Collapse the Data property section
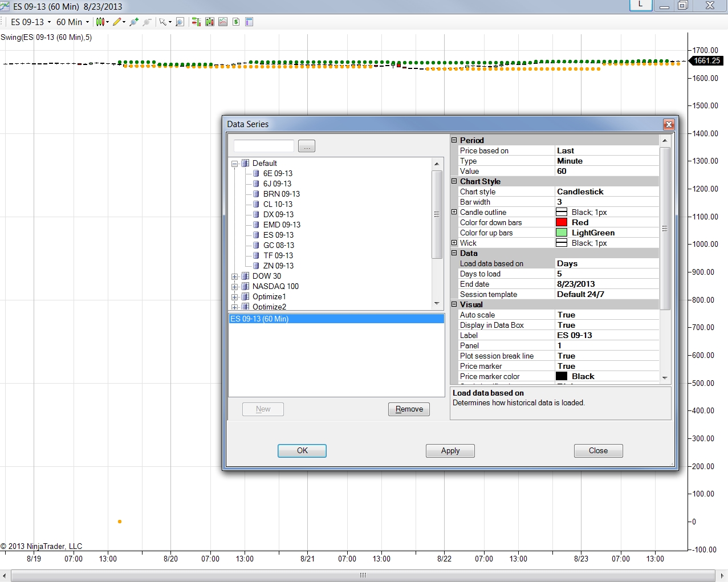728x582 pixels. pyautogui.click(x=454, y=253)
